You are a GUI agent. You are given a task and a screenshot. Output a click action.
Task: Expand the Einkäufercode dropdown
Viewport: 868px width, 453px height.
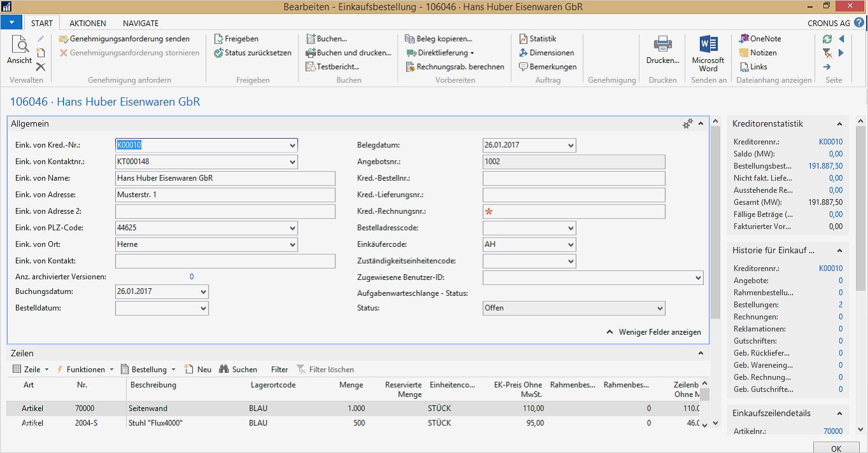pyautogui.click(x=570, y=244)
